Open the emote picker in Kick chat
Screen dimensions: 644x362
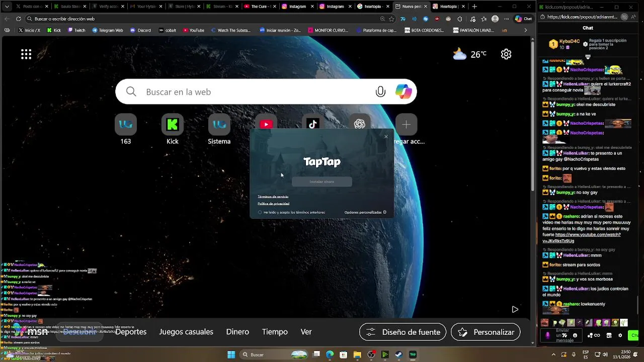tap(575, 335)
